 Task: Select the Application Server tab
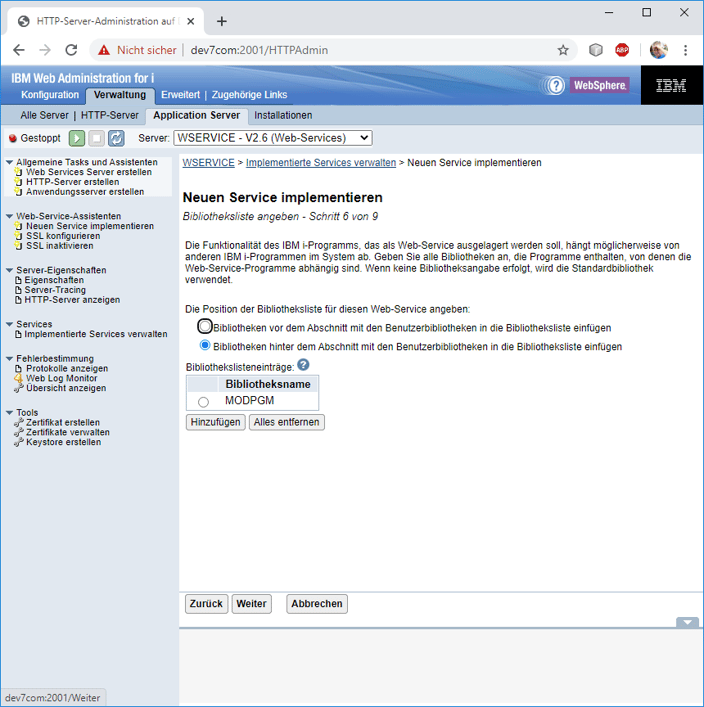pos(197,115)
